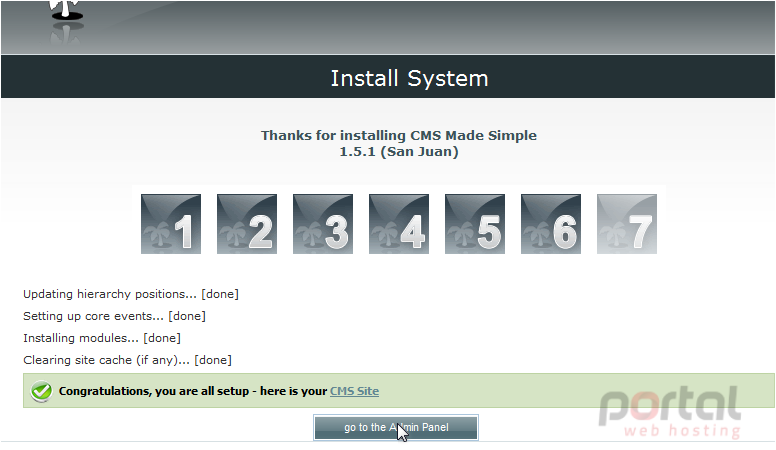This screenshot has width=776, height=450.
Task: Click the step 6 installer icon
Action: (551, 224)
